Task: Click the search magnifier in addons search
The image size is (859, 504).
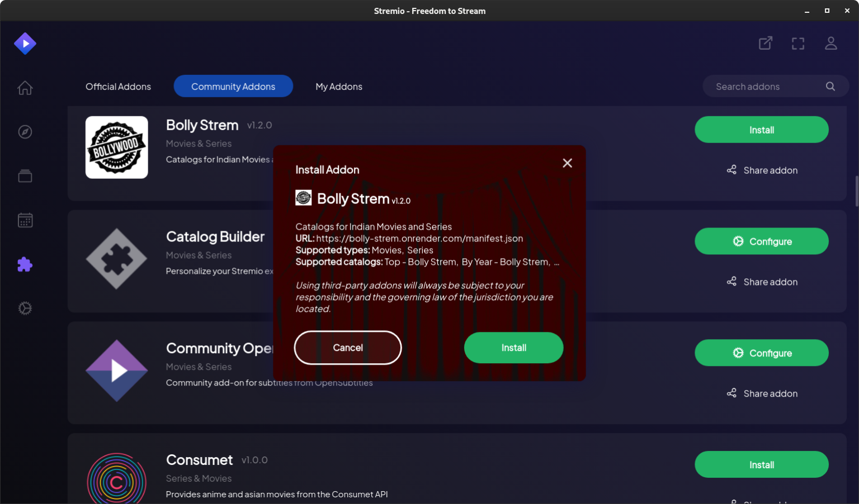Action: [830, 86]
